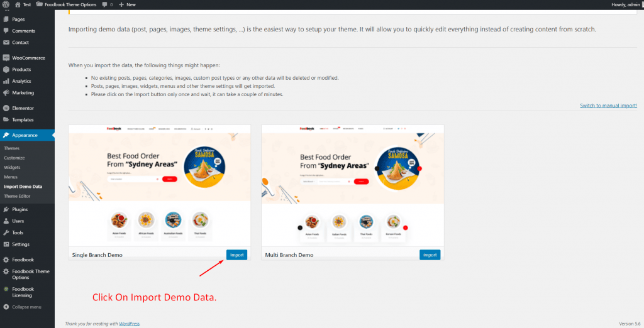The image size is (644, 328).
Task: Click the Marketing megaphone icon
Action: click(x=6, y=93)
